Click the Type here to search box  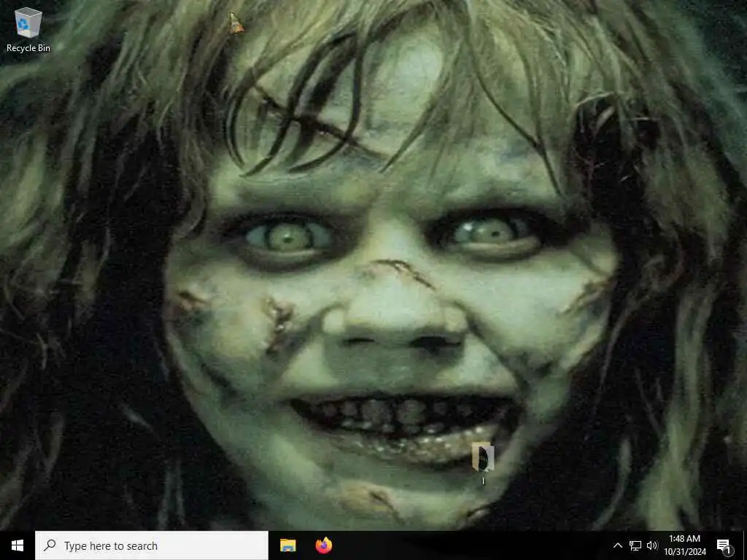(152, 545)
